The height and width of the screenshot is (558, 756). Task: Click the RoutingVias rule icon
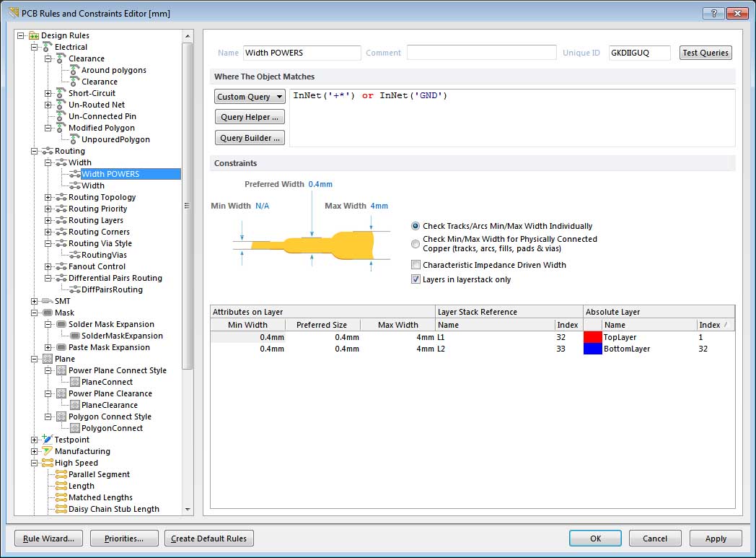74,255
